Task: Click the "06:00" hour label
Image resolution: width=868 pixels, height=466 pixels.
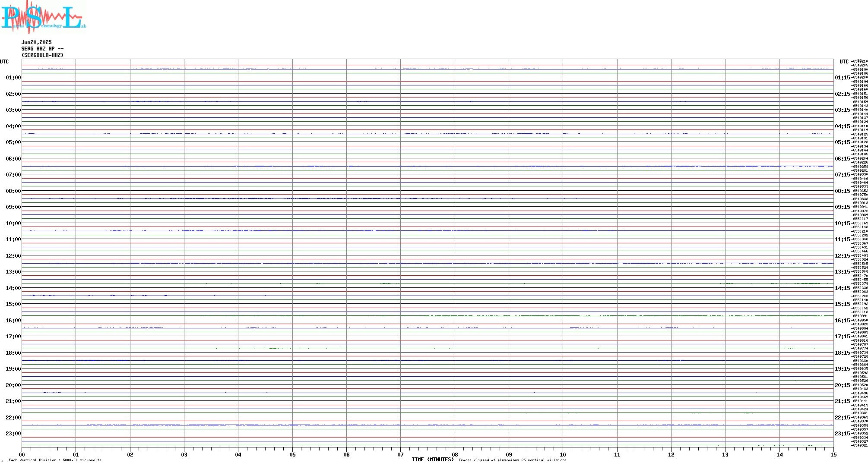Action: 13,159
